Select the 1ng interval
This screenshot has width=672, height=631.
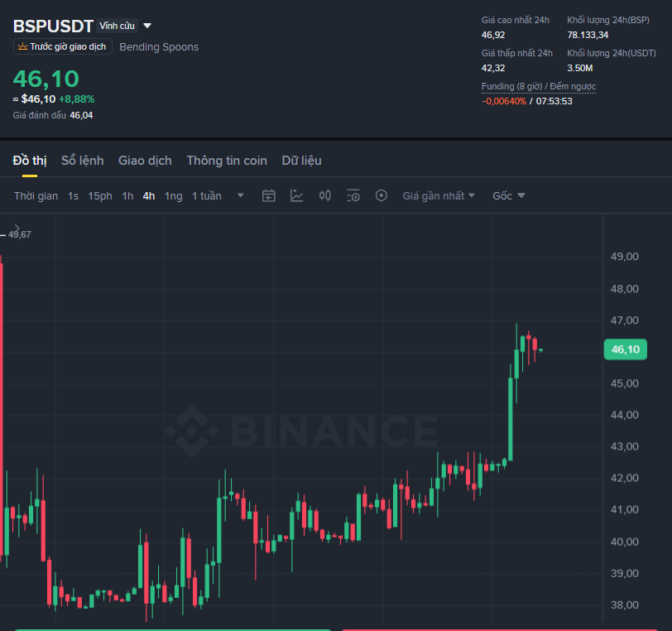click(174, 196)
